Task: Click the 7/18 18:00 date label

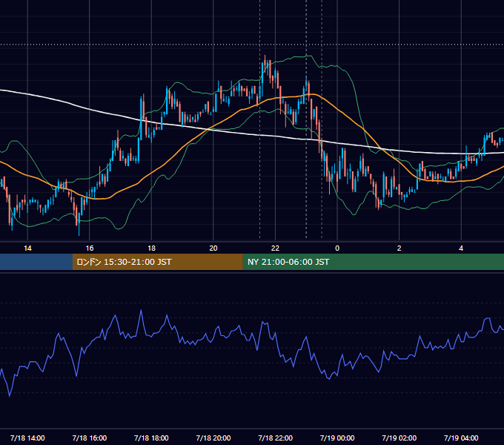Action: pos(151,438)
